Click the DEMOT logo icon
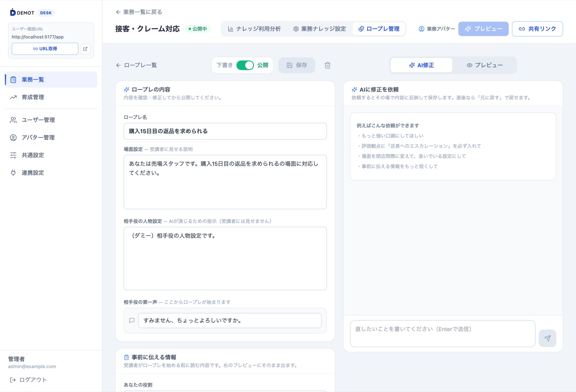Screen dimensions: 576x392 (x=13, y=12)
